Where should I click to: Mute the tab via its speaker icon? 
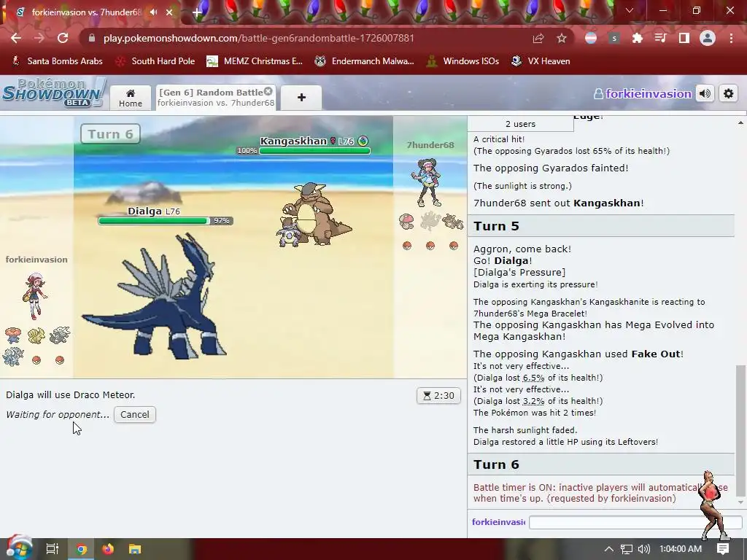click(153, 12)
